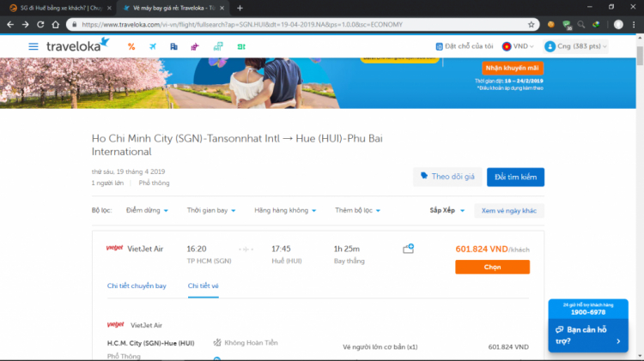Click the Không Hoàn Tiền refund icon
The image size is (644, 361).
click(x=217, y=342)
